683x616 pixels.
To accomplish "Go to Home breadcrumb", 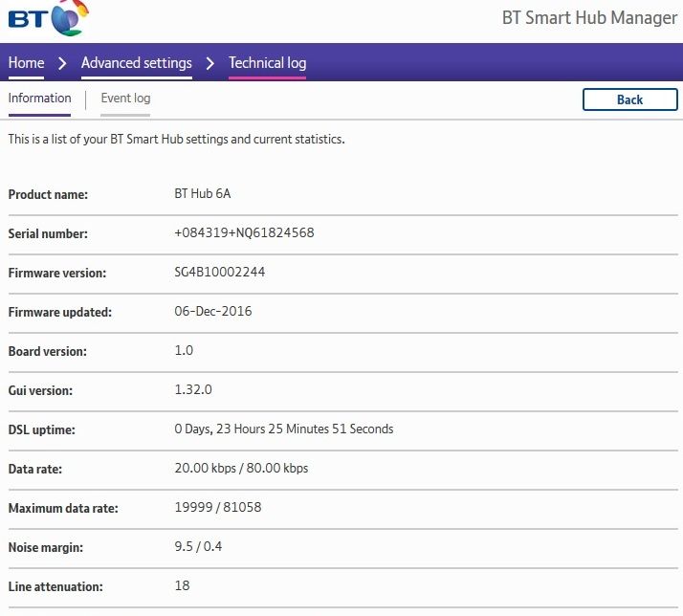I will point(26,63).
